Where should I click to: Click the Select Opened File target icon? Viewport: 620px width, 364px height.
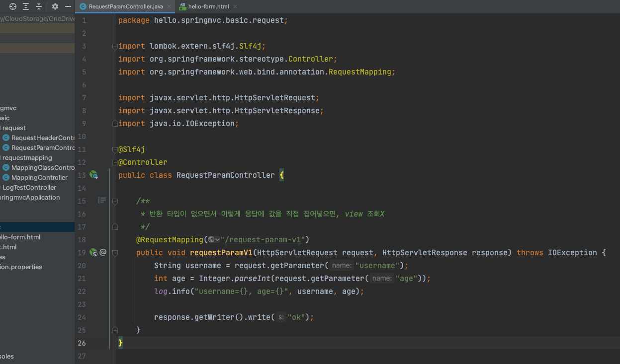coord(13,6)
